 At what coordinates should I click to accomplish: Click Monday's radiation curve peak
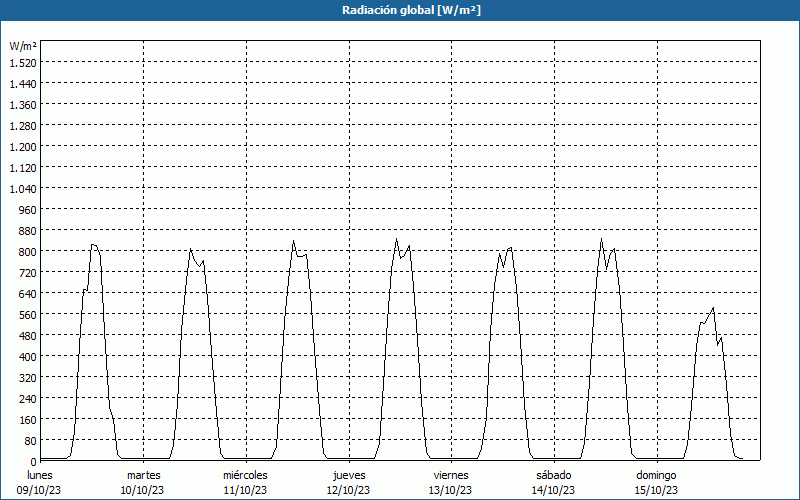pyautogui.click(x=93, y=245)
